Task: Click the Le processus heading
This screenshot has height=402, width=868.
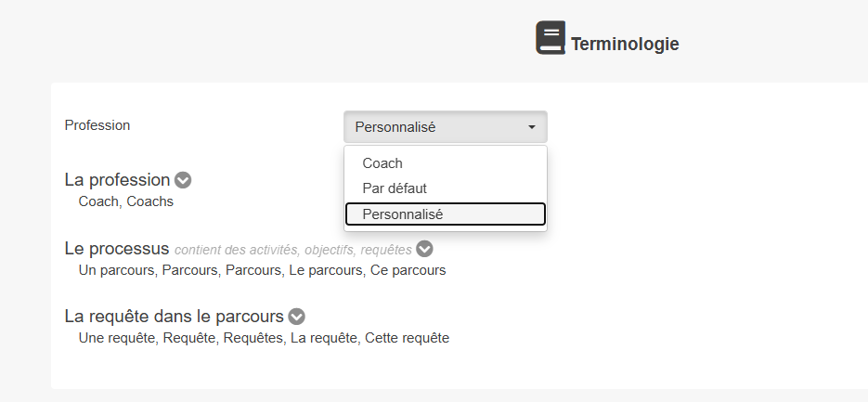Action: pyautogui.click(x=117, y=249)
